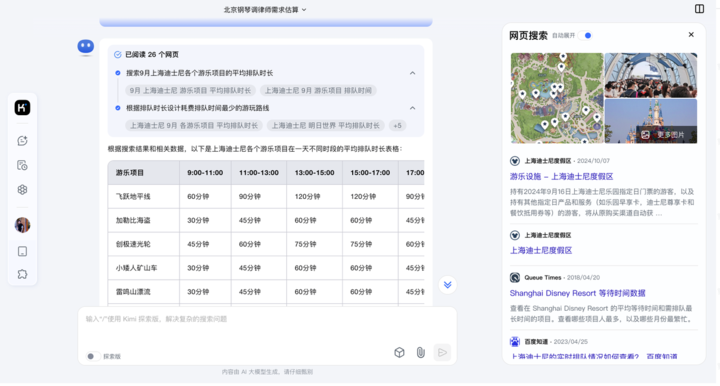Click the scroll-to-bottom double chevron button
Screen dimensions: 720x386
447,285
